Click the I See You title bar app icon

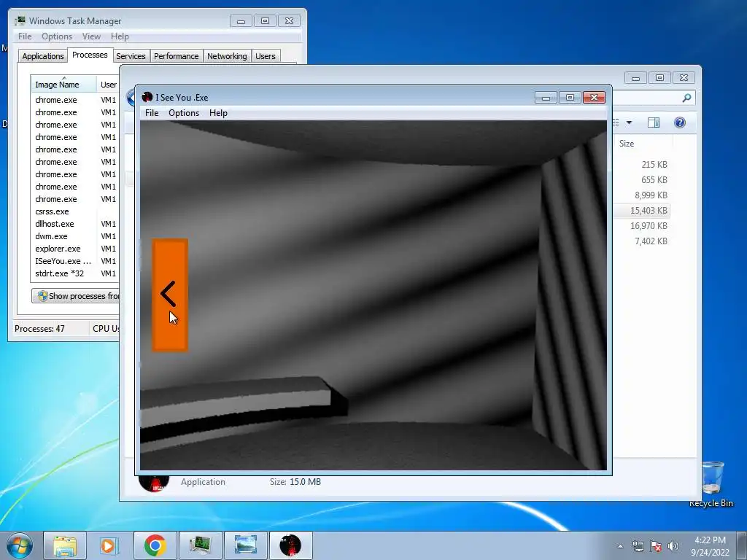point(147,97)
